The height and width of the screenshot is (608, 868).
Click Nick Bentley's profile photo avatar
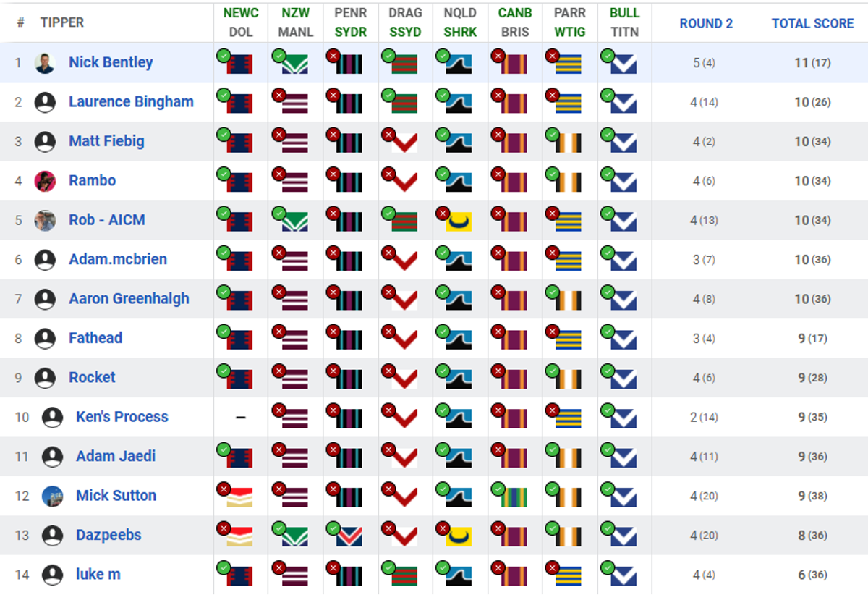coord(45,63)
